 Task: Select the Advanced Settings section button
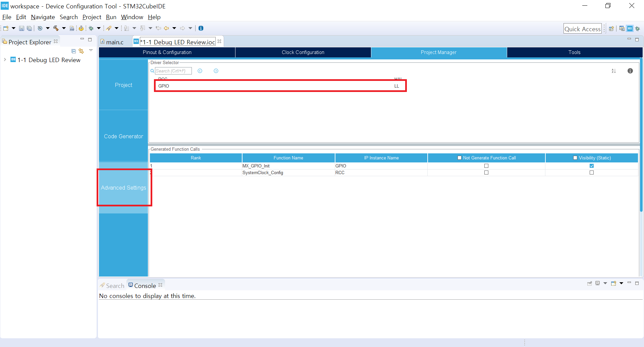coord(123,188)
